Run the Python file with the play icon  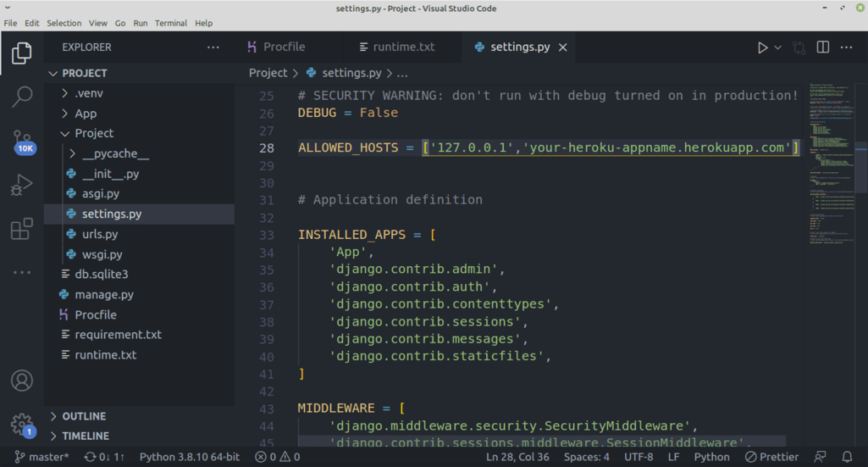point(762,47)
